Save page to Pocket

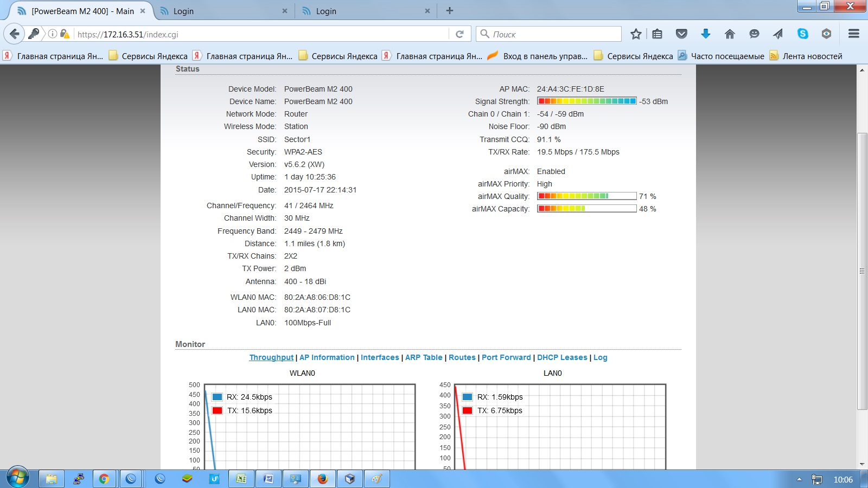pos(681,34)
